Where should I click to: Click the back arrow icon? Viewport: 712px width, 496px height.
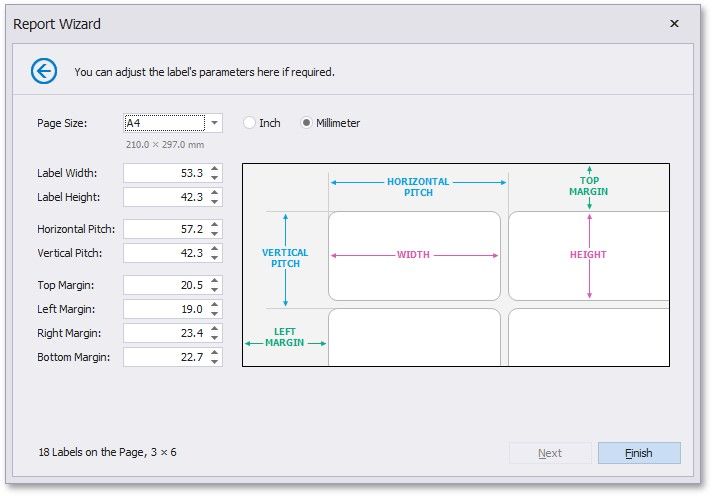click(44, 70)
